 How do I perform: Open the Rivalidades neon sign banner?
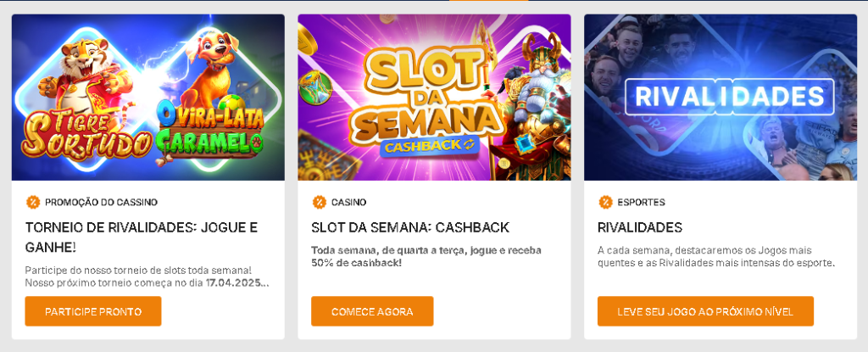coord(729,95)
